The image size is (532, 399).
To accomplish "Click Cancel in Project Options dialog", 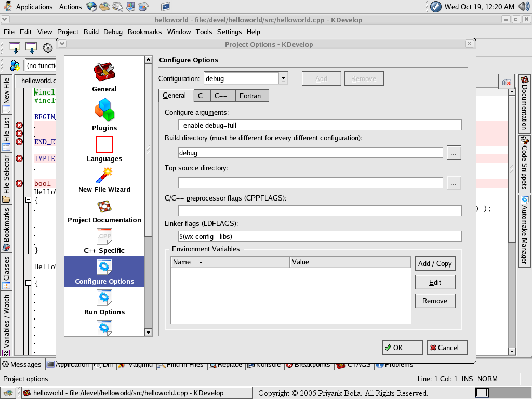I will coord(447,348).
